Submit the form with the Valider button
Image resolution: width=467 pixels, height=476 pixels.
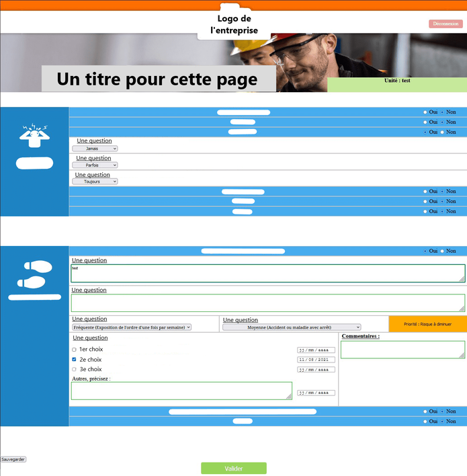coord(234,469)
